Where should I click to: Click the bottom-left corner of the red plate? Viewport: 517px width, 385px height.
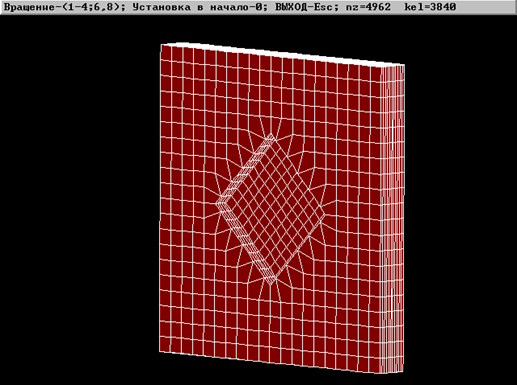(160, 351)
